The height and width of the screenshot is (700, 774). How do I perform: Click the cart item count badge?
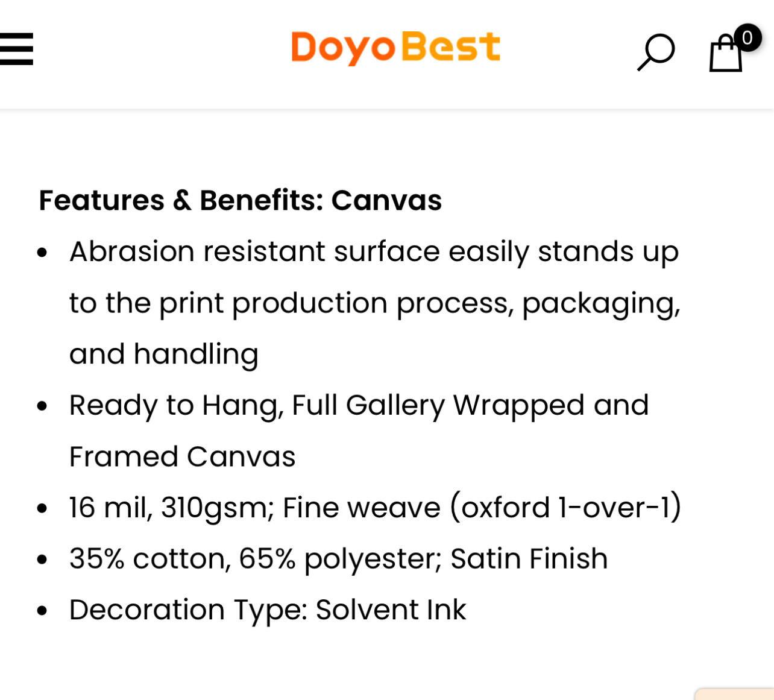747,38
